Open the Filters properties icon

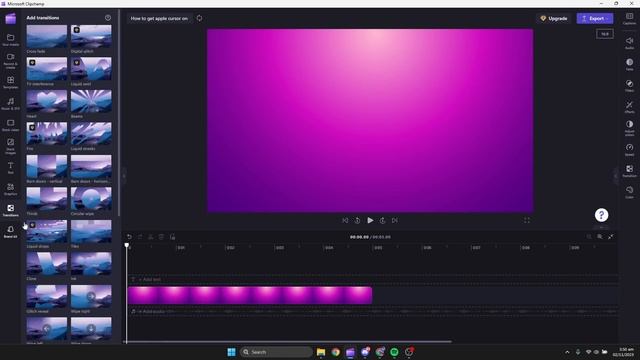[x=629, y=85]
